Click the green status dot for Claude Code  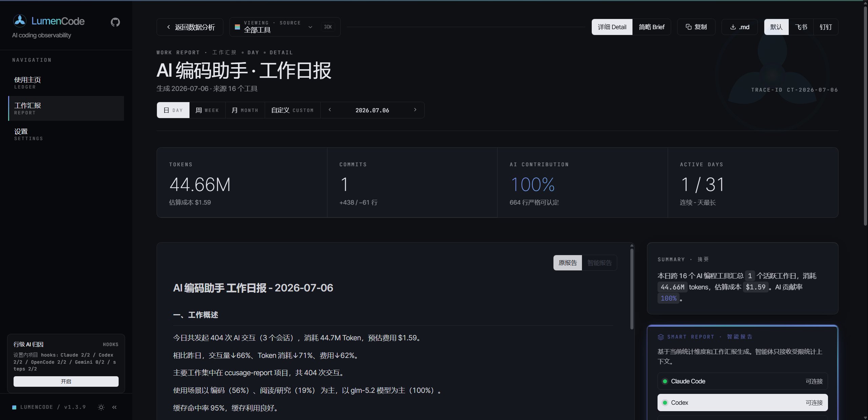665,381
